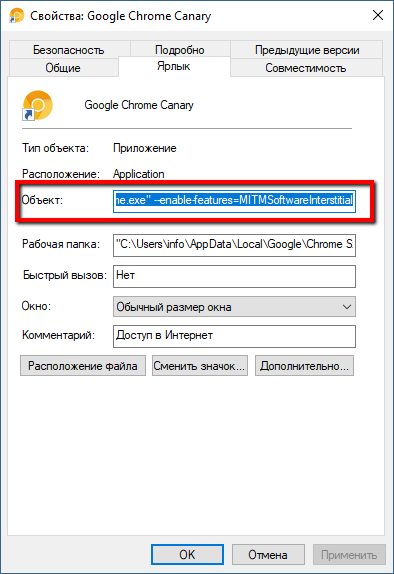The image size is (394, 574).
Task: Click the Chrome Canary shortcut icon
Action: point(37,105)
